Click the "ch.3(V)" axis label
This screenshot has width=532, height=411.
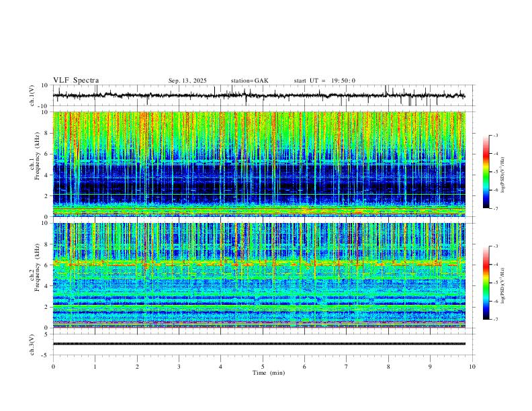pos(32,345)
